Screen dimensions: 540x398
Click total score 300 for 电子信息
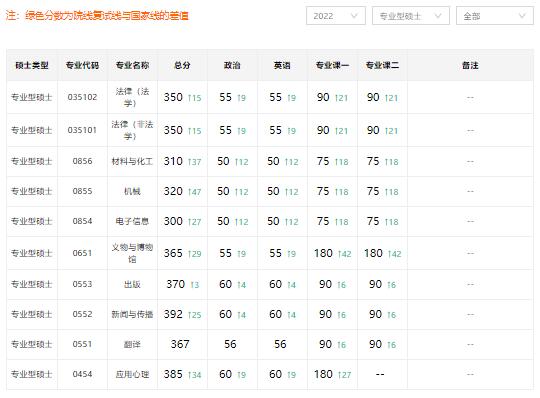pos(173,221)
